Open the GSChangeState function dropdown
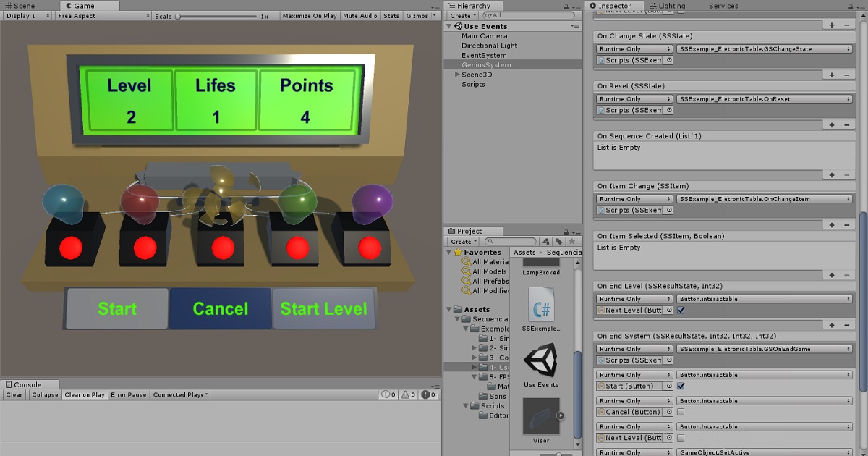Viewport: 868px width, 456px height. point(765,49)
